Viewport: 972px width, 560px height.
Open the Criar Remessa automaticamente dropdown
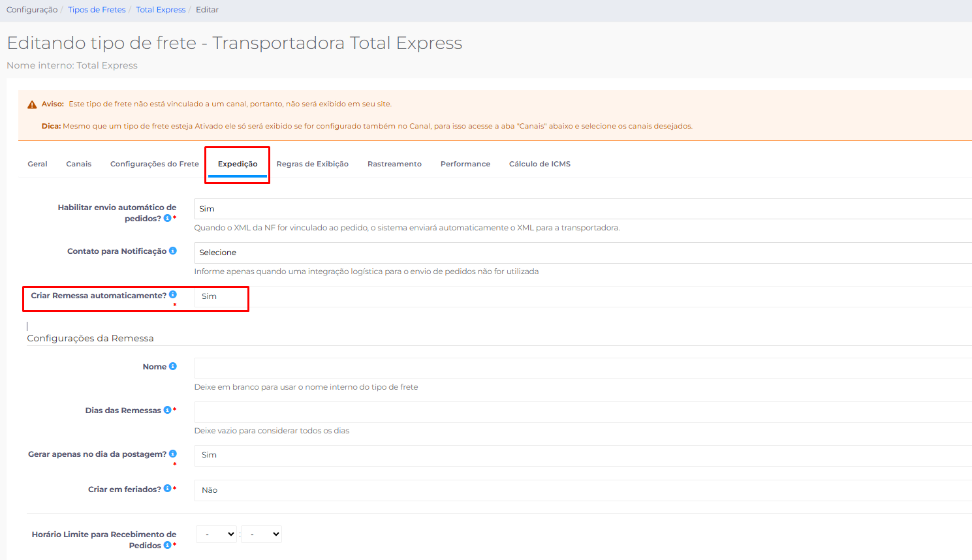coord(583,296)
